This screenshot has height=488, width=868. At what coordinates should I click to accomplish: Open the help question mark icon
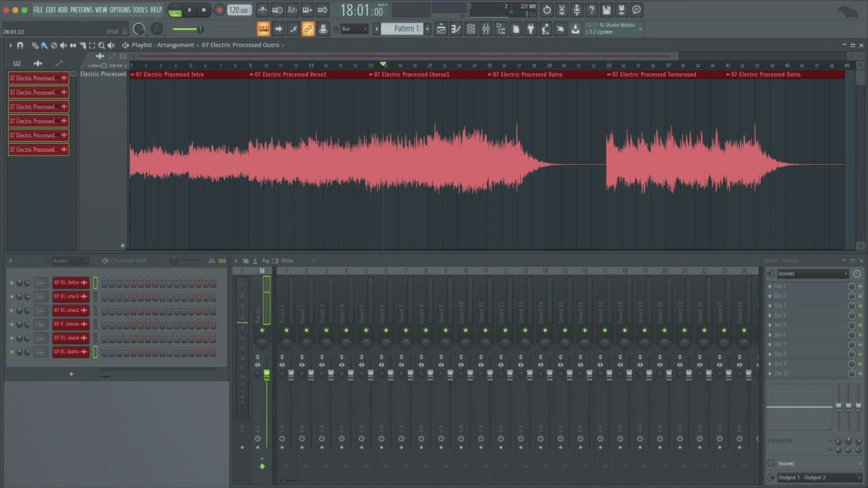point(592,10)
